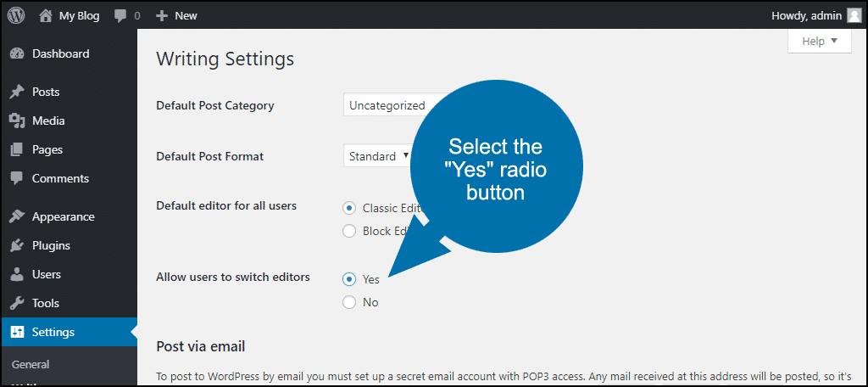Click the Plugins plug icon
The width and height of the screenshot is (868, 387).
click(x=17, y=245)
